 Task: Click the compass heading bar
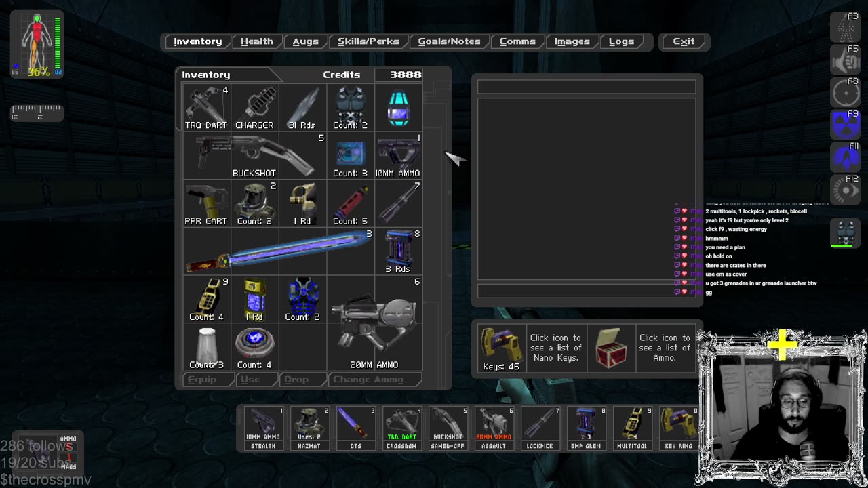pyautogui.click(x=37, y=113)
